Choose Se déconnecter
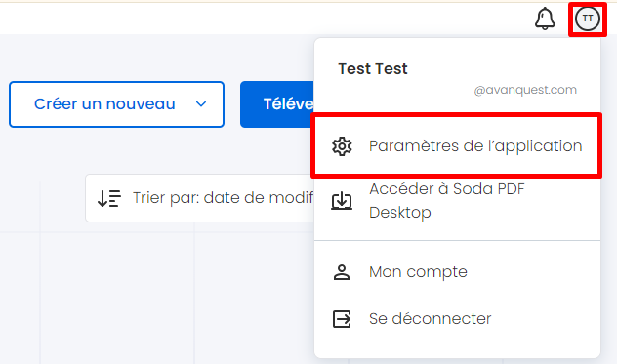 tap(457, 319)
